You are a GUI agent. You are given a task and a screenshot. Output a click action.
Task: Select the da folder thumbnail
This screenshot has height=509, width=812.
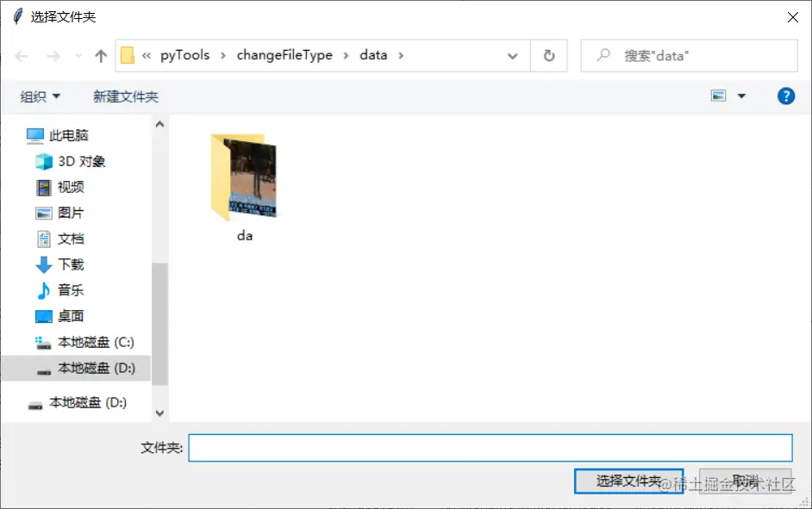pyautogui.click(x=245, y=177)
